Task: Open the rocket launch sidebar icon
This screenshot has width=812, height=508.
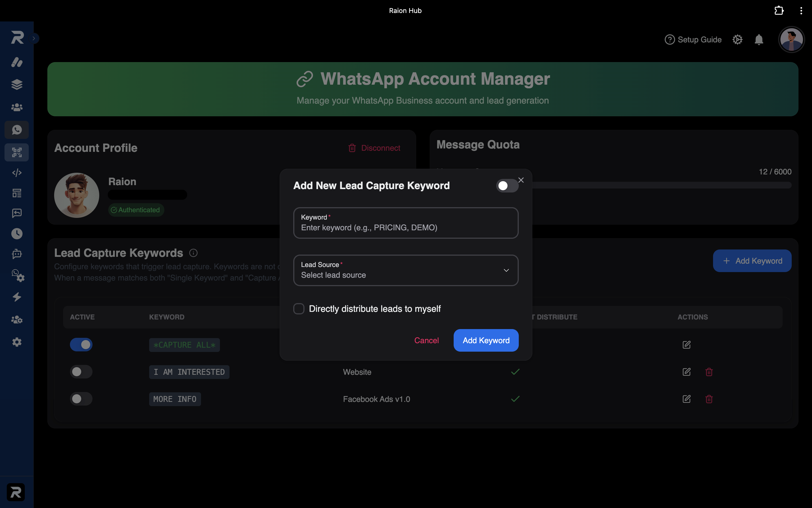Action: 17,62
